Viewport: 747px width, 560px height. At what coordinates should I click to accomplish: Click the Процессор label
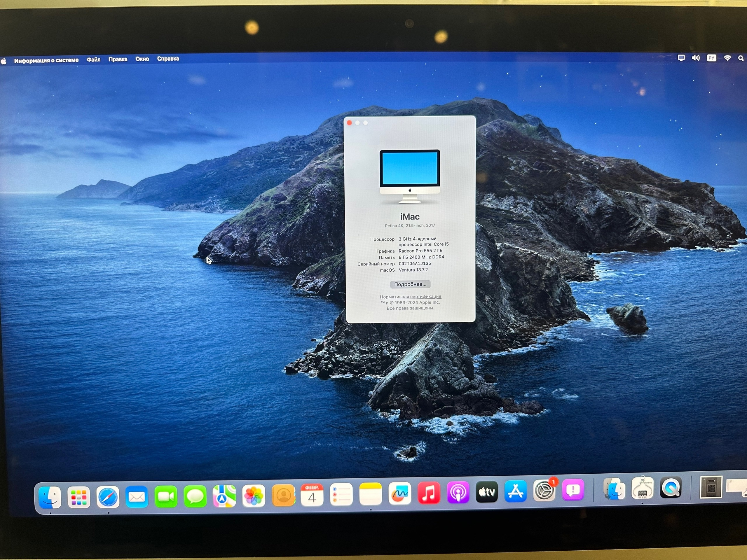click(x=382, y=239)
